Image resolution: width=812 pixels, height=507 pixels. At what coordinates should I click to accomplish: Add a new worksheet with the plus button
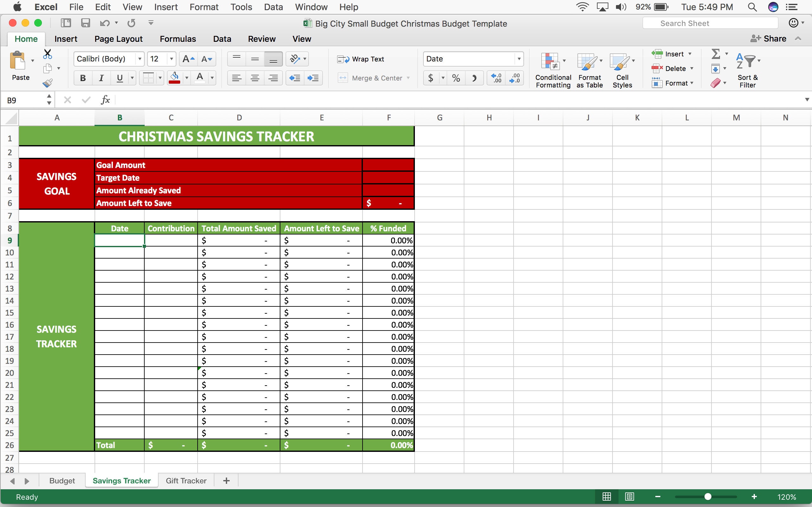(x=226, y=480)
